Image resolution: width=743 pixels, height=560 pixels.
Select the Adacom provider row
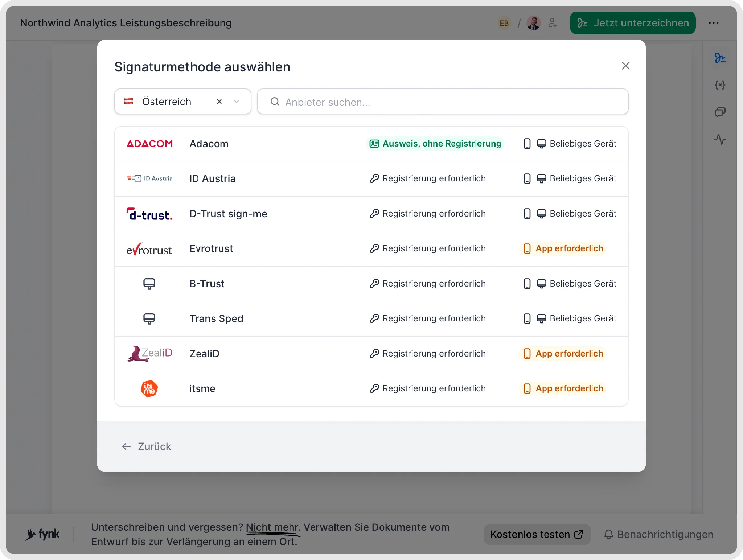(371, 144)
